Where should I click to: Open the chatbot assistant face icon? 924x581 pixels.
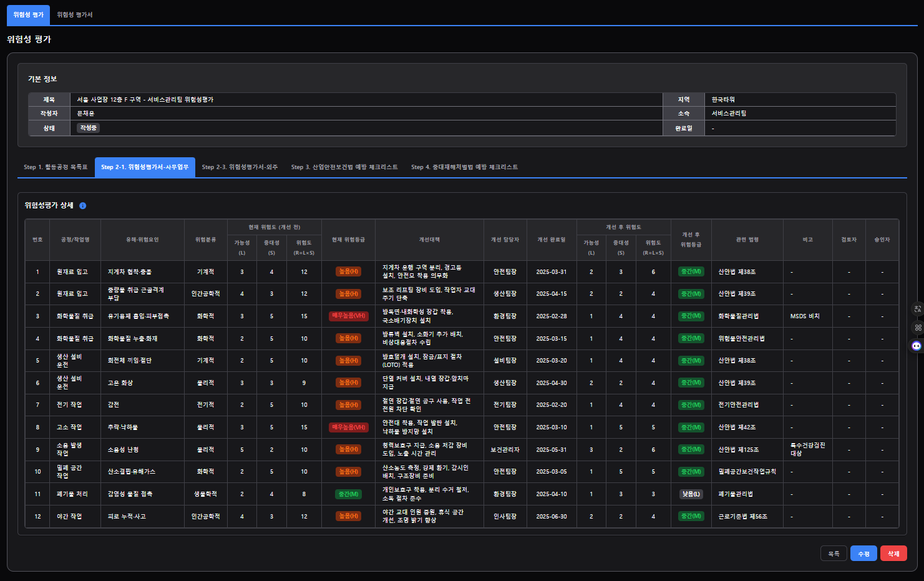pos(917,346)
